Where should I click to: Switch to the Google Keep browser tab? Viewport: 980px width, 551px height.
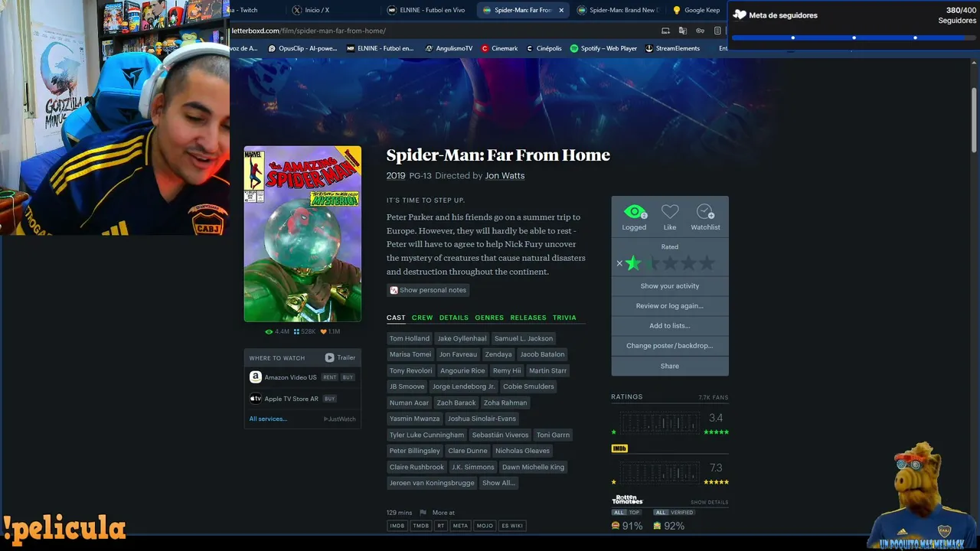[x=697, y=10]
